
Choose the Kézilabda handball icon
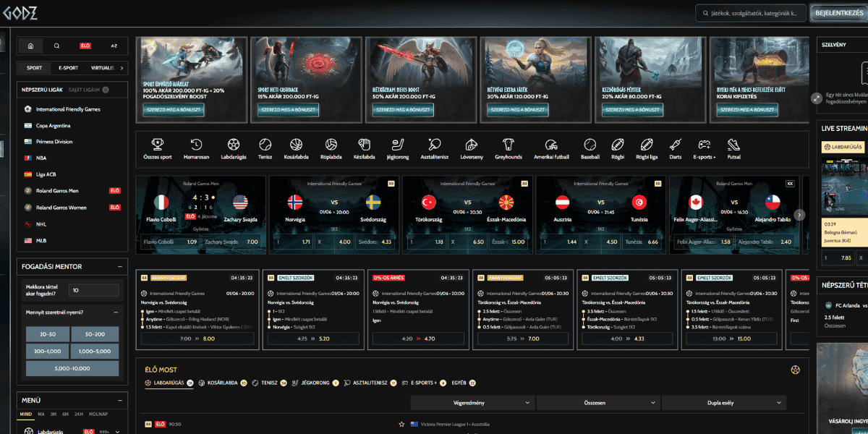tap(365, 144)
